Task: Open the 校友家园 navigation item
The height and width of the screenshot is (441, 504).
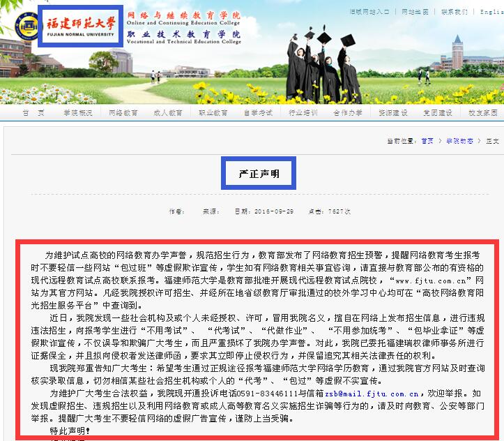Action: [x=483, y=113]
